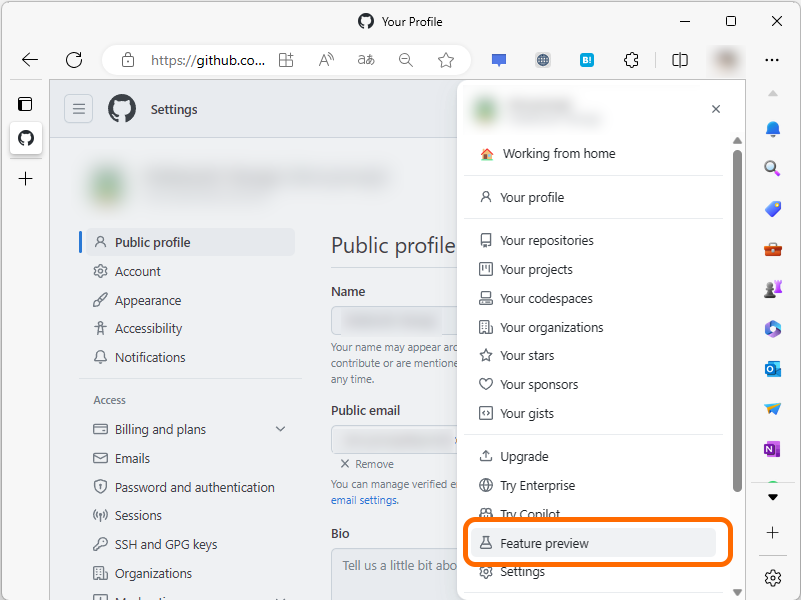
Task: Open Feature preview
Action: coord(594,543)
